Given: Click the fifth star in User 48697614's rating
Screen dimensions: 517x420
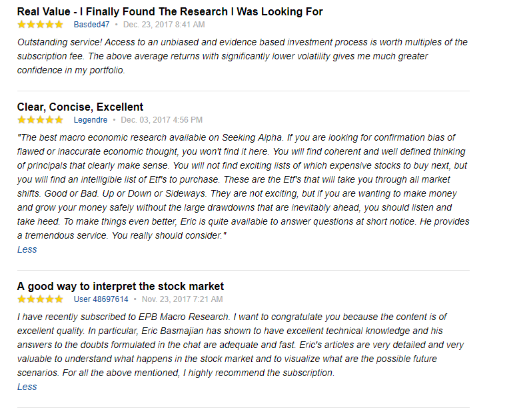Looking at the screenshot, I should click(x=59, y=299).
